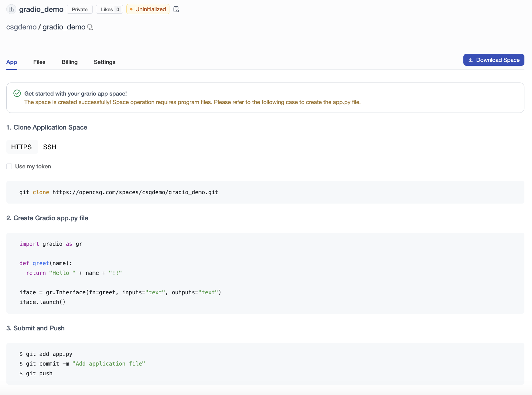Click the space logs icon beside Uninitialized
This screenshot has height=395, width=532.
176,9
